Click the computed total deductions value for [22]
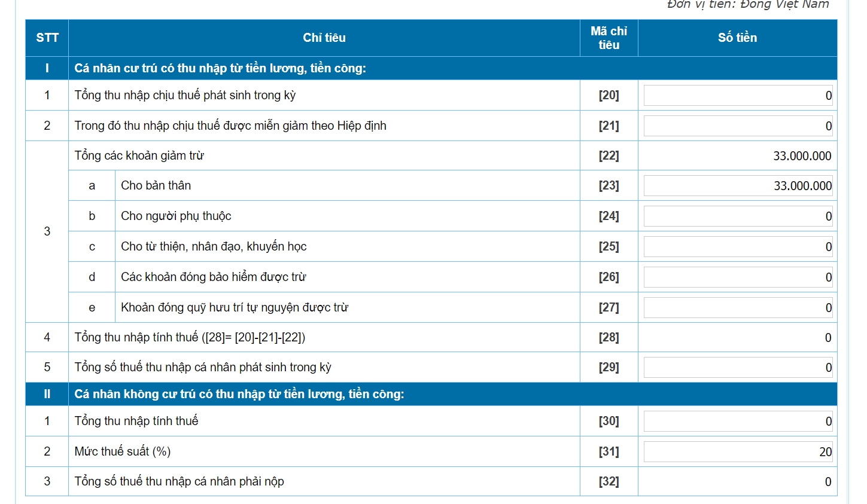 pyautogui.click(x=802, y=156)
